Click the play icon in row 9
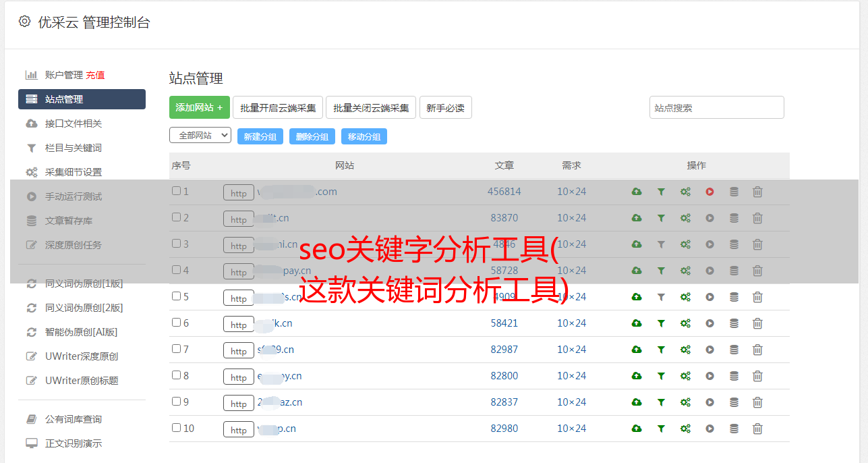Viewport: 868px width, 463px height. (x=710, y=402)
